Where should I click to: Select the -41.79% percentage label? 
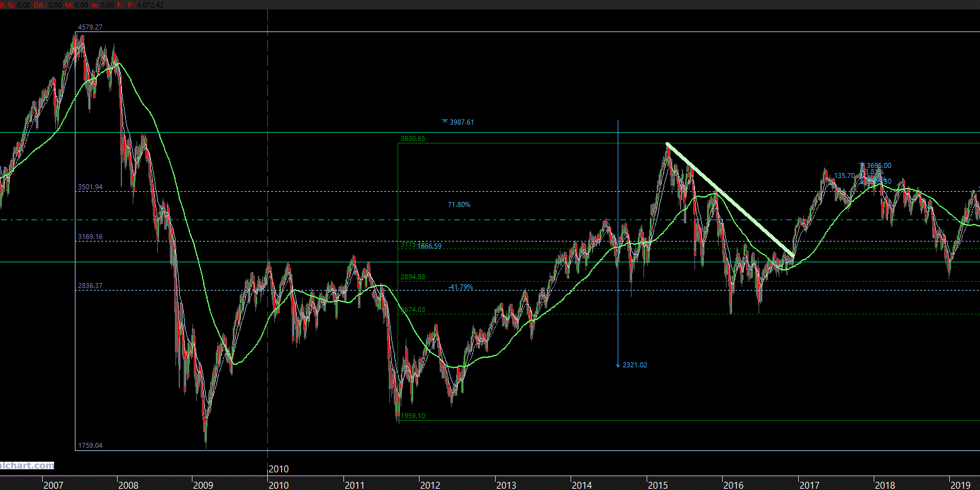(460, 287)
